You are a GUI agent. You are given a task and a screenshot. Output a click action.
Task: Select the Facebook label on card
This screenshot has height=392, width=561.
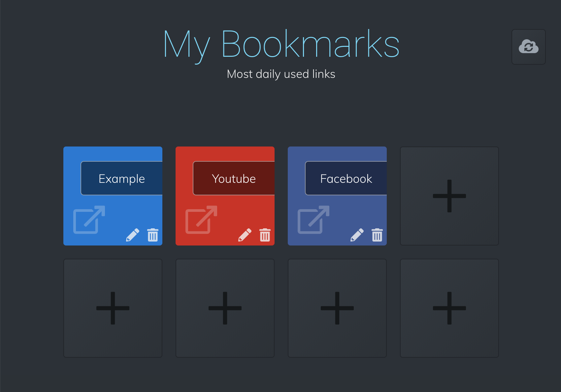(x=346, y=178)
